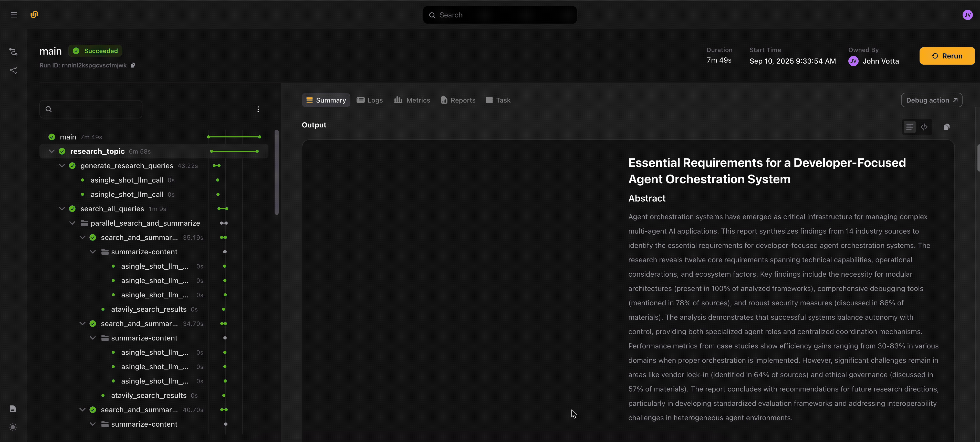980x442 pixels.
Task: Click the Union logo icon
Action: pyautogui.click(x=34, y=14)
